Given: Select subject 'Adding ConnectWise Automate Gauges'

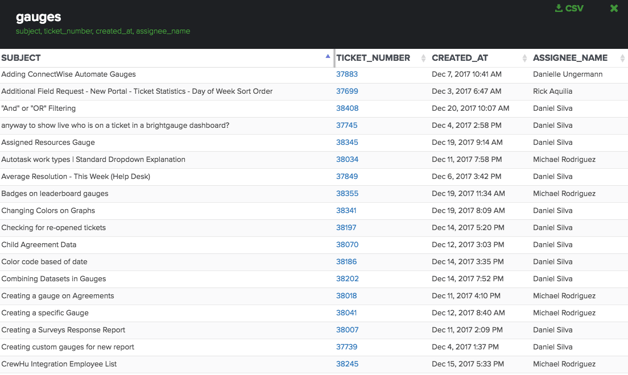Looking at the screenshot, I should click(x=68, y=75).
